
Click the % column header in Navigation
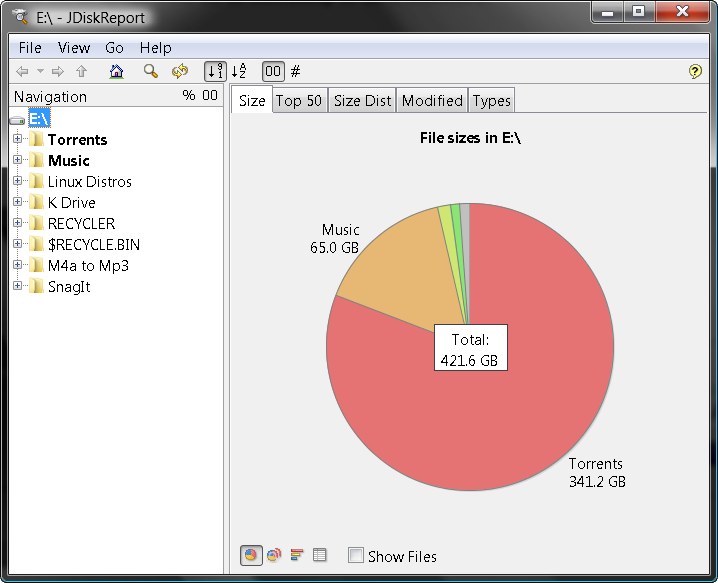click(189, 95)
